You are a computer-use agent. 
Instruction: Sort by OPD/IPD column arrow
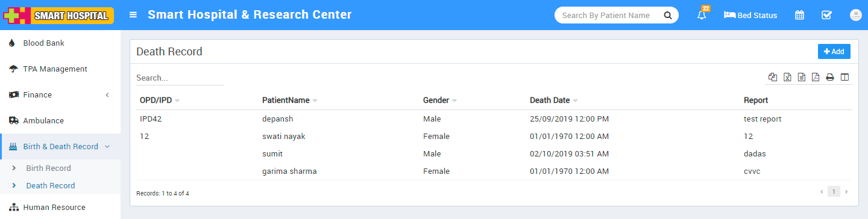pyautogui.click(x=177, y=100)
